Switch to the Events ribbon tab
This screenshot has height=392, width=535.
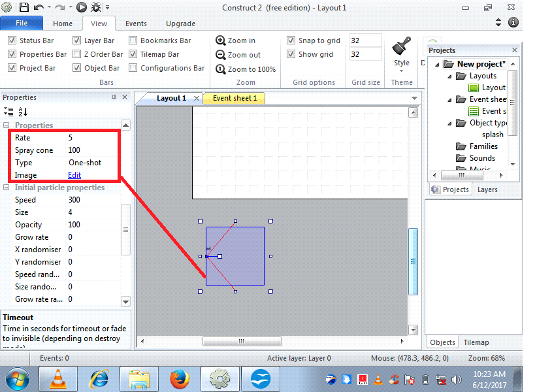tap(135, 23)
